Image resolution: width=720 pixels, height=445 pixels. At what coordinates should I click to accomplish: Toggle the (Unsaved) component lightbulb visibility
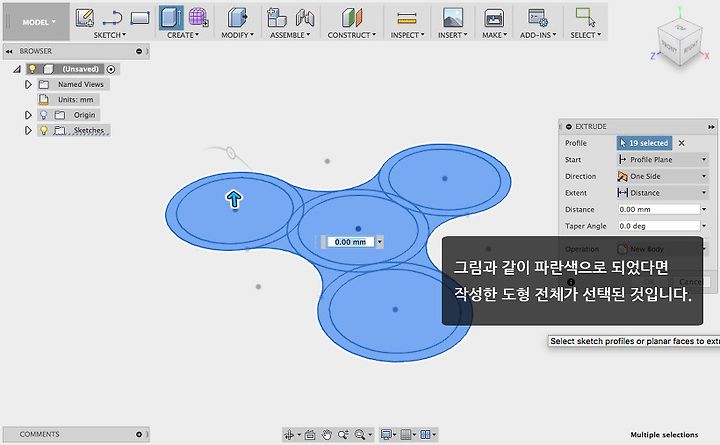click(32, 69)
